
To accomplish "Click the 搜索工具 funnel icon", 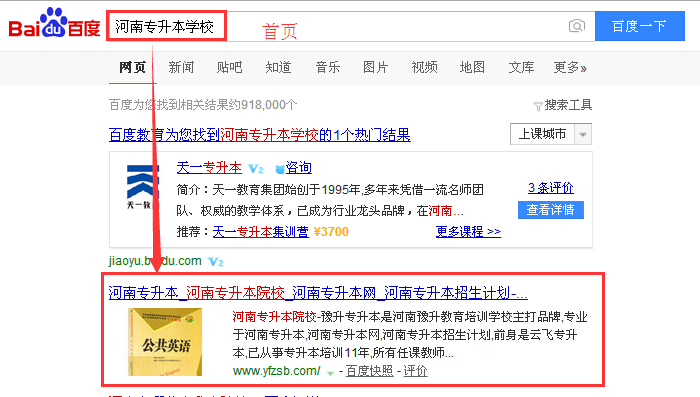I will tap(538, 106).
